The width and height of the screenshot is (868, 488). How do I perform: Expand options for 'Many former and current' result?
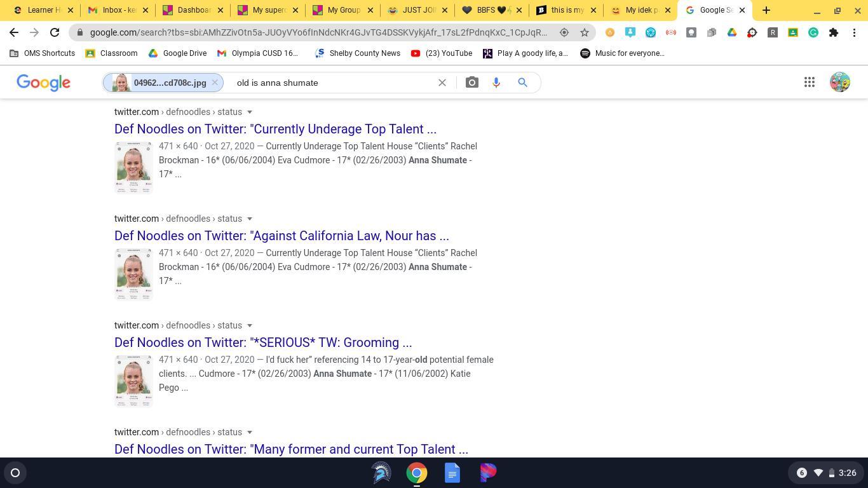pos(250,433)
